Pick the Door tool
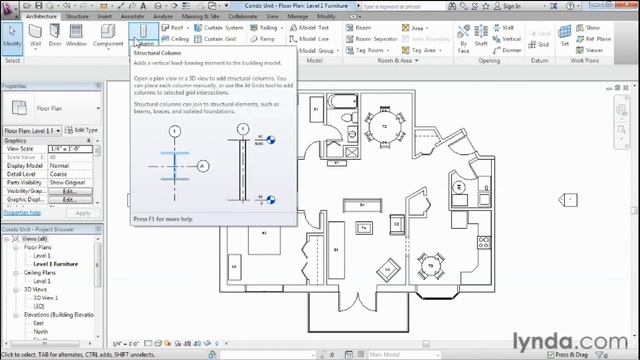640x360 pixels. pos(55,36)
